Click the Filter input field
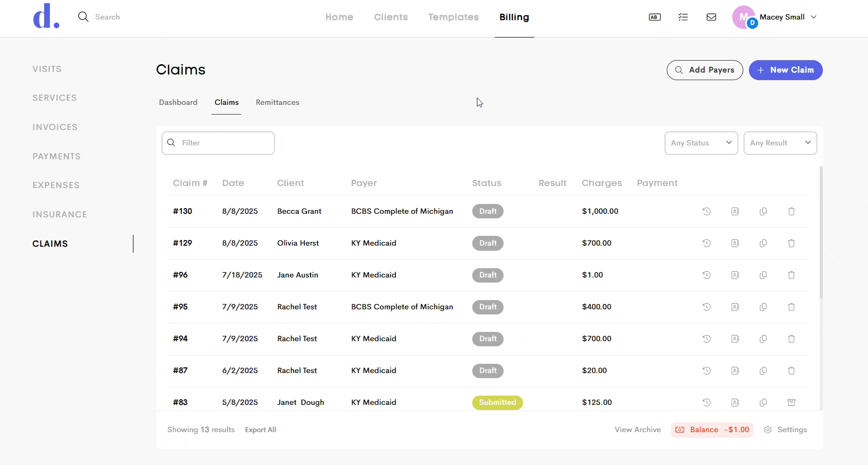Image resolution: width=868 pixels, height=465 pixels. coord(218,143)
